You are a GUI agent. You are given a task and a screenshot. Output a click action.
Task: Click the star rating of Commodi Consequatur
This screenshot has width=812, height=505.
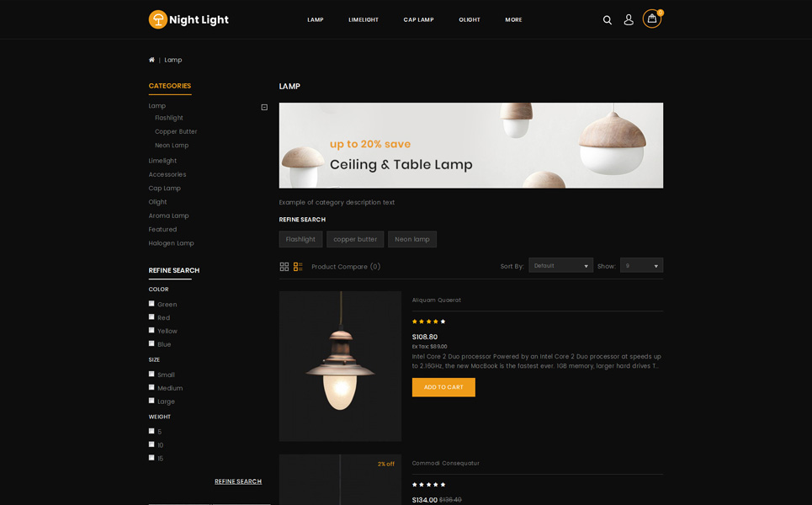pos(429,485)
